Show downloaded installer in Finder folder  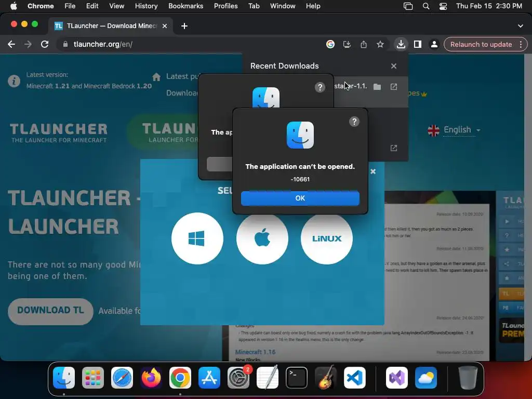click(377, 87)
